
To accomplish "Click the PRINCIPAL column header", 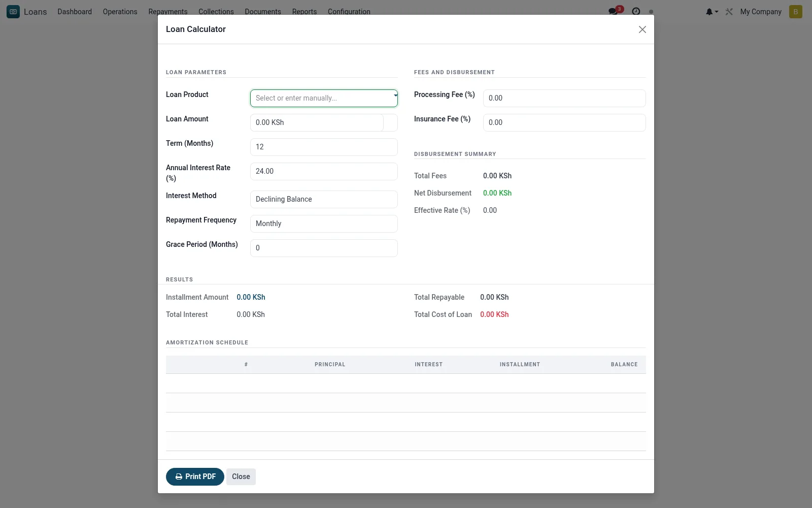I will (330, 364).
